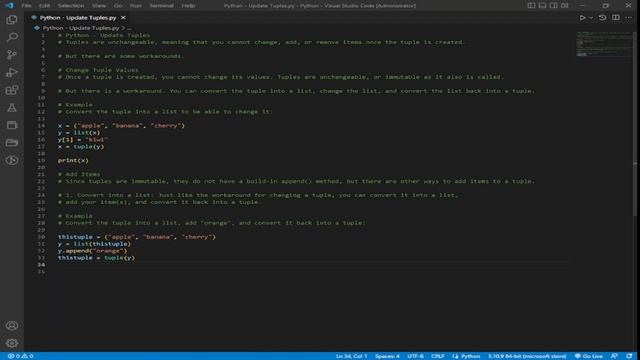640x360 pixels.
Task: Click the breadcrumb ellipsis after file name
Action: [x=129, y=28]
